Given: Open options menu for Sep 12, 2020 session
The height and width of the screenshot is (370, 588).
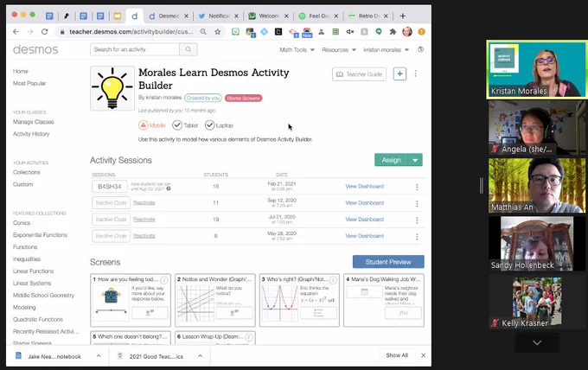Looking at the screenshot, I should [x=417, y=203].
